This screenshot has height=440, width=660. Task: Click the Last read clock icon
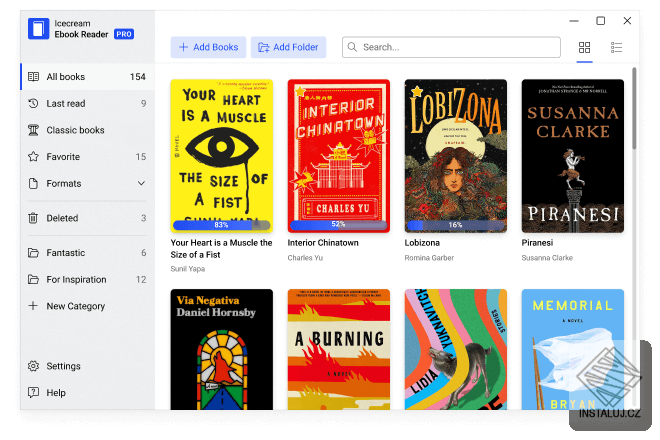[x=33, y=103]
